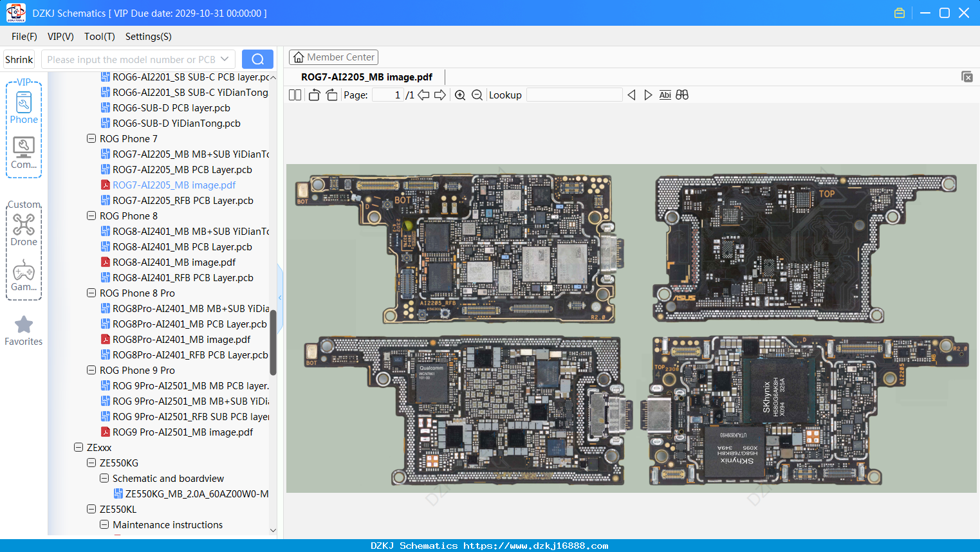980x552 pixels.
Task: Click the side panel collapse handle
Action: 280,297
